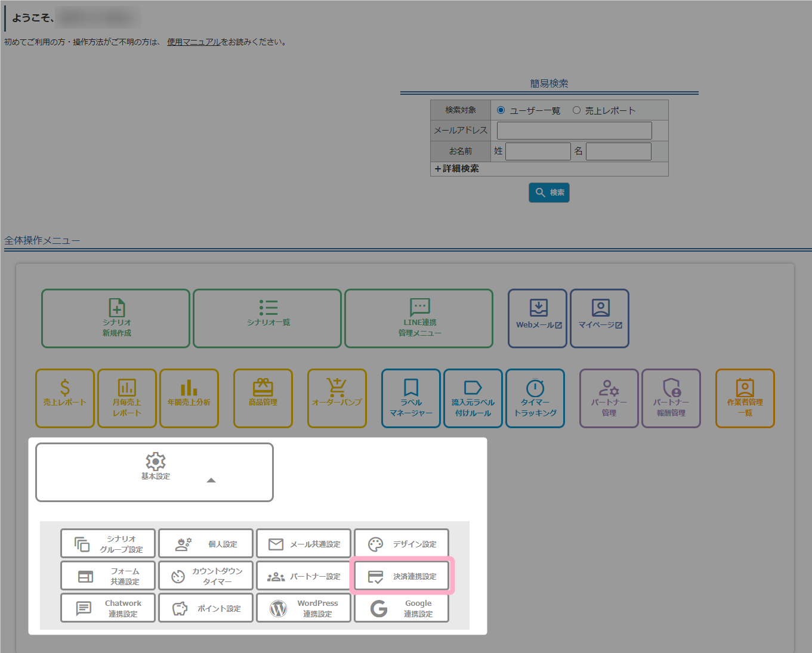Select the ユーザー一覧 radio button

(x=501, y=110)
